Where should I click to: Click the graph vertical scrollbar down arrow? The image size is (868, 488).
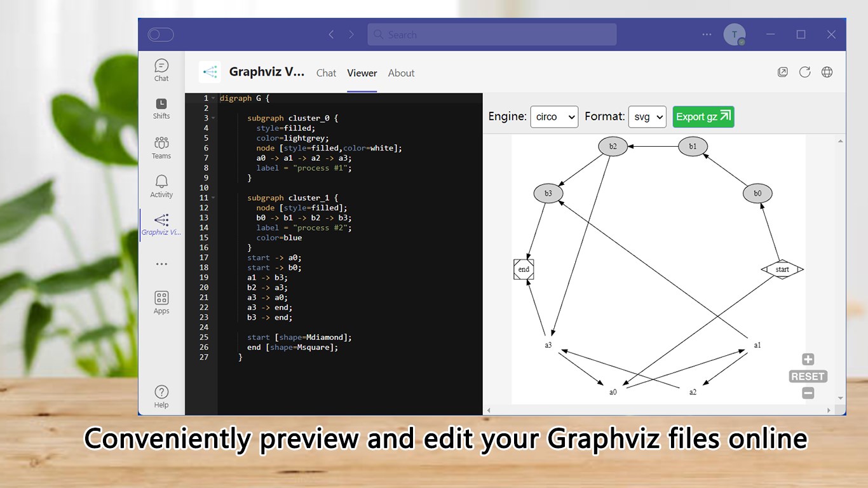tap(841, 398)
